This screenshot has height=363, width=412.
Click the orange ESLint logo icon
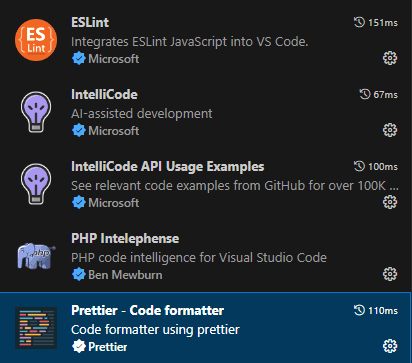(36, 40)
